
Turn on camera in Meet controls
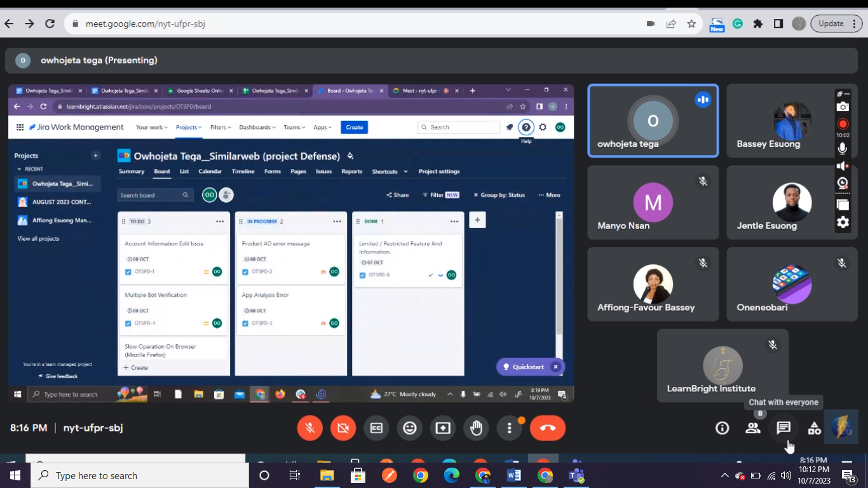pos(343,428)
